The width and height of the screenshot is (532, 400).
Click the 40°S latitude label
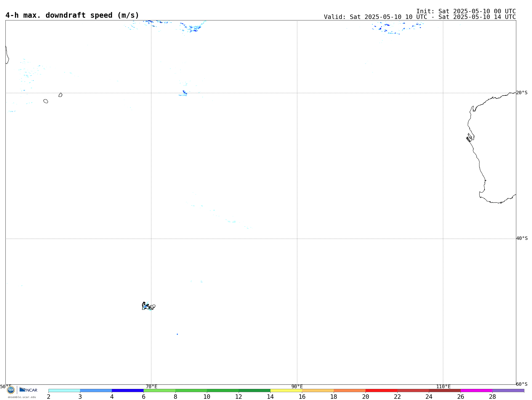point(522,238)
